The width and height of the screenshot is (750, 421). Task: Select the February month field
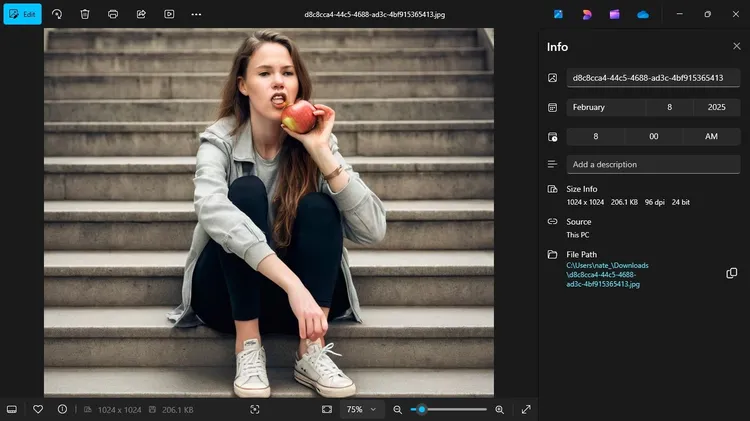[x=606, y=107]
